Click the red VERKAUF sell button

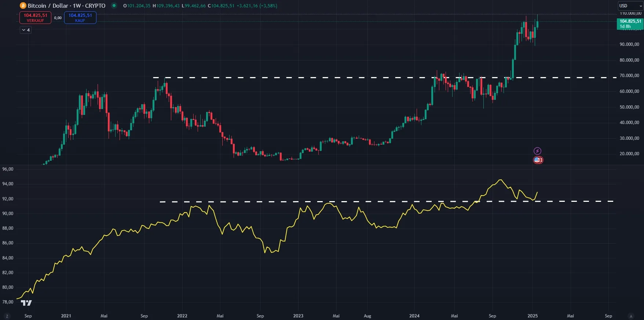coord(35,18)
